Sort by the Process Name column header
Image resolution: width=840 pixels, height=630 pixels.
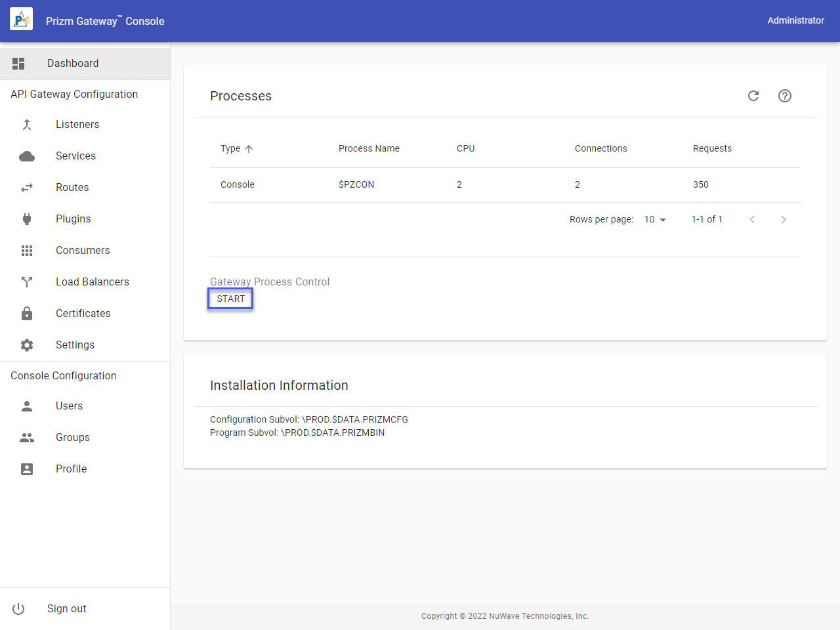click(x=369, y=149)
